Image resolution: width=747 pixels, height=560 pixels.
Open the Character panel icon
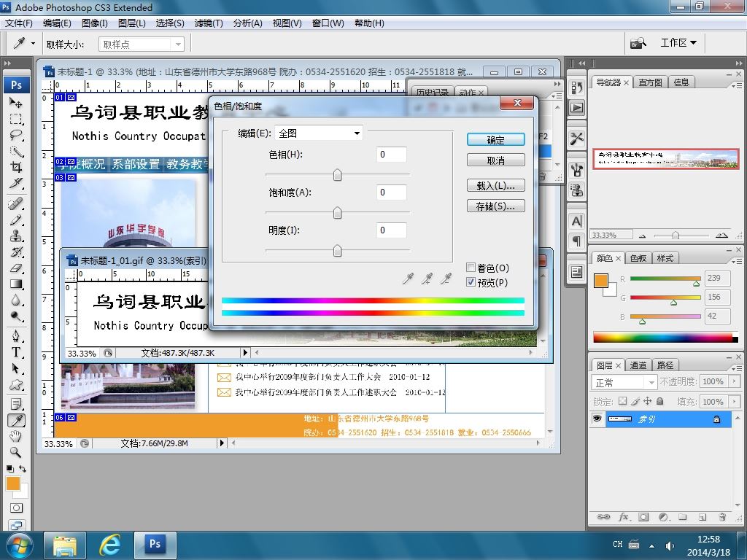[x=576, y=222]
